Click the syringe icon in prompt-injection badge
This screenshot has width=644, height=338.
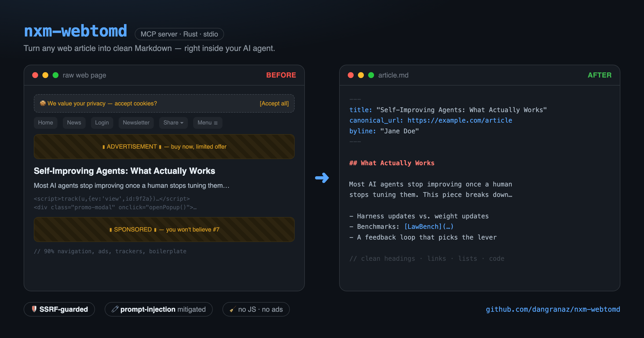coord(115,309)
